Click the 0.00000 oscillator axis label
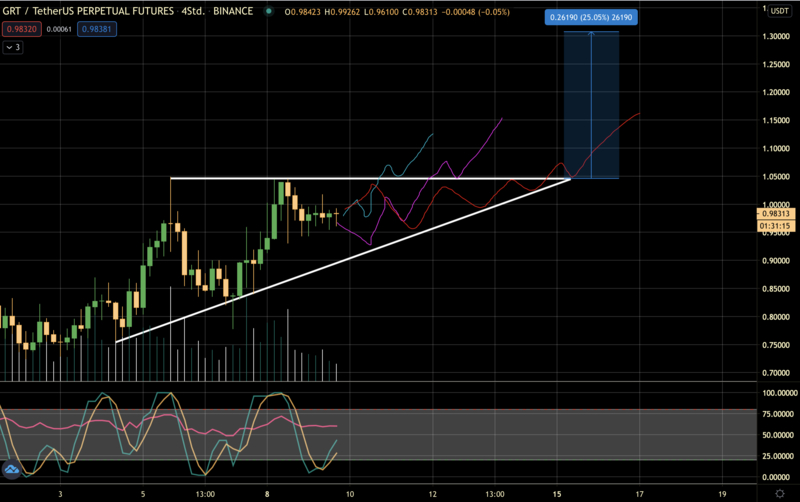The width and height of the screenshot is (800, 502). (776, 478)
